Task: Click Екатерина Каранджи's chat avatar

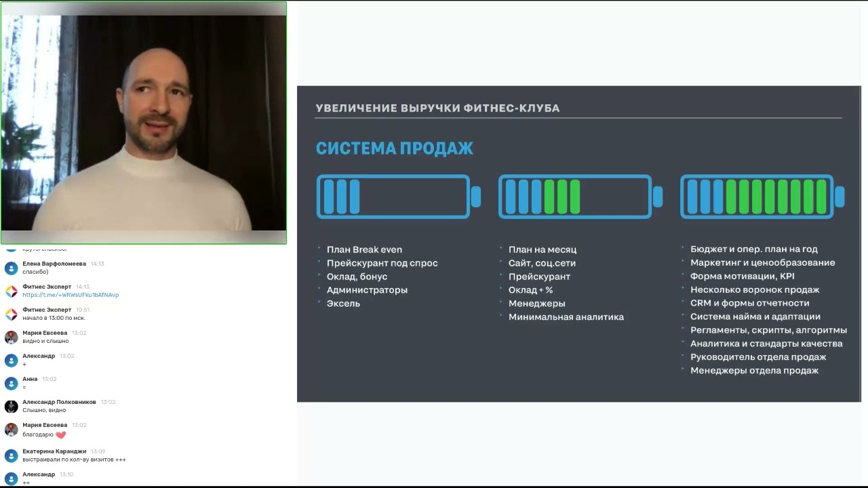Action: [11, 455]
